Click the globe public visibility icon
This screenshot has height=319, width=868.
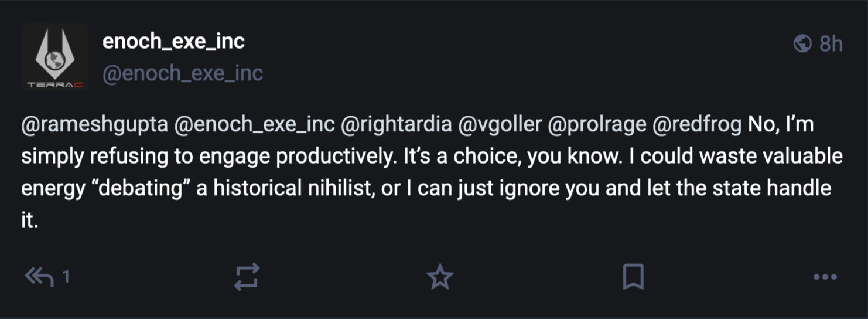pos(802,43)
